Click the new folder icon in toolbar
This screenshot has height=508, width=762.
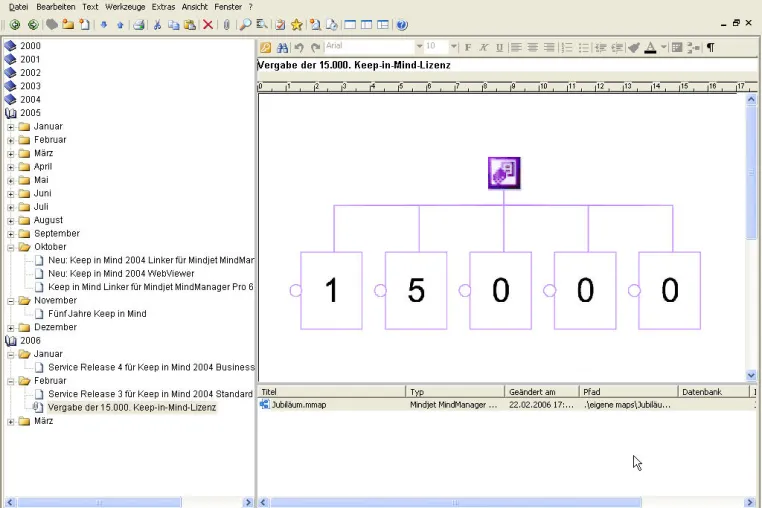(x=68, y=24)
